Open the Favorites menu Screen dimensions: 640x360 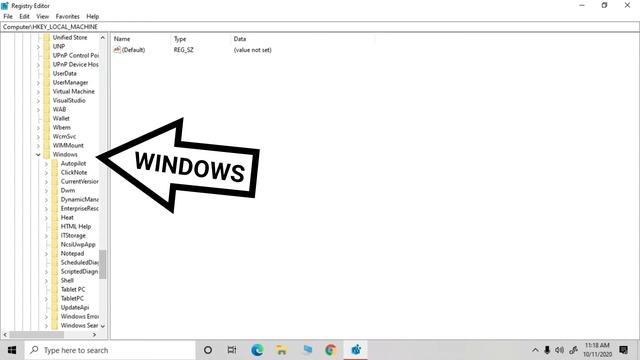[67, 16]
